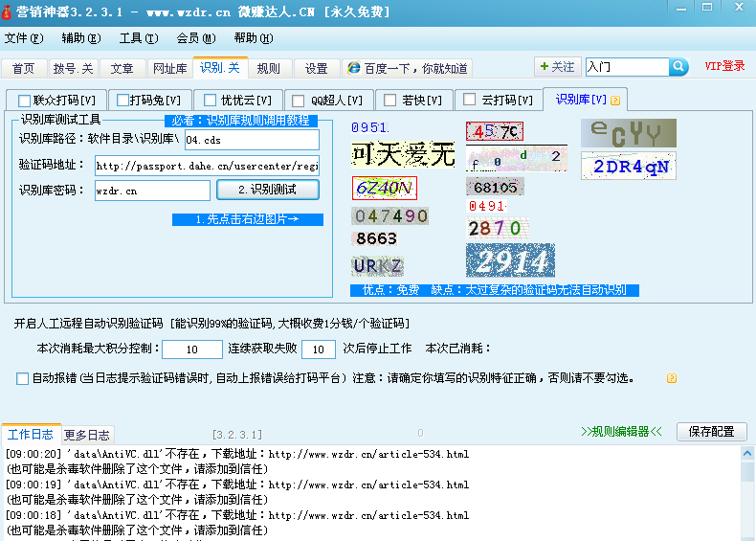Viewport: 756px width, 541px height.
Task: Select the 0951 captcha sample image
Action: 369,127
